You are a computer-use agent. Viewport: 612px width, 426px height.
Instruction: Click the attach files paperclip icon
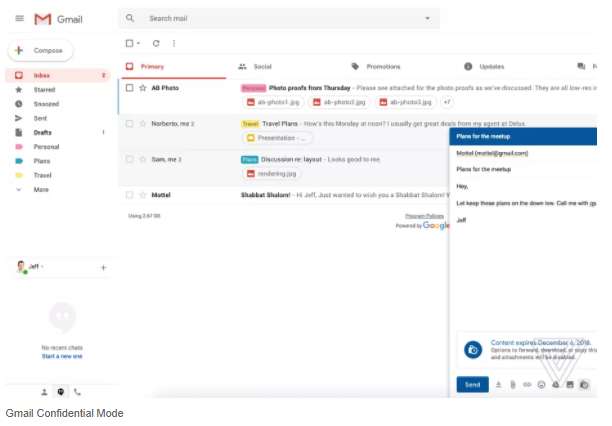click(x=512, y=384)
